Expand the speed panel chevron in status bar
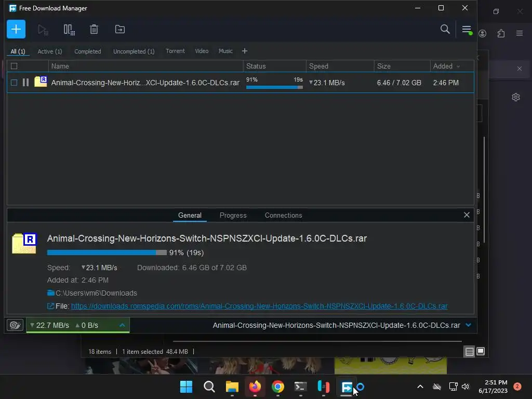 122,325
